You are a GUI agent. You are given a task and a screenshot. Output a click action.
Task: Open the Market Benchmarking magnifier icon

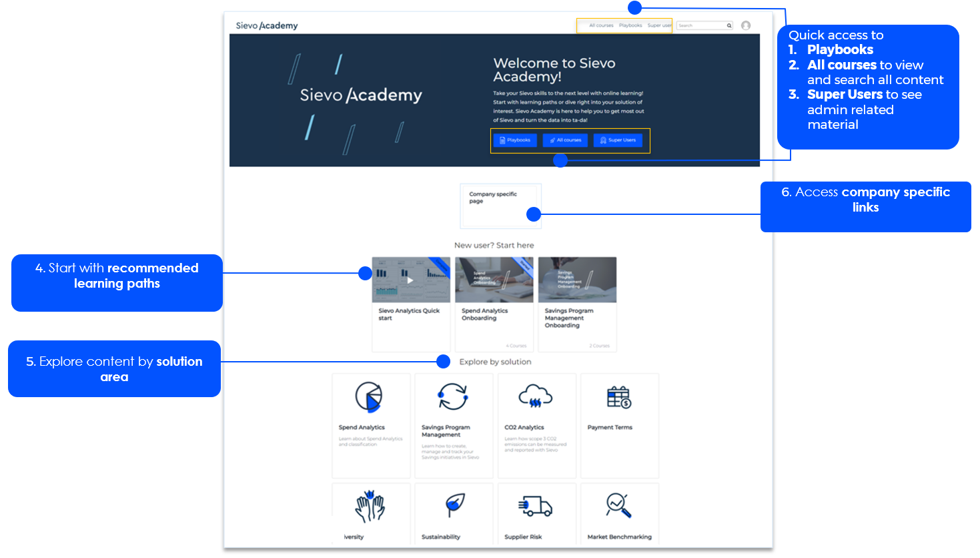click(618, 505)
